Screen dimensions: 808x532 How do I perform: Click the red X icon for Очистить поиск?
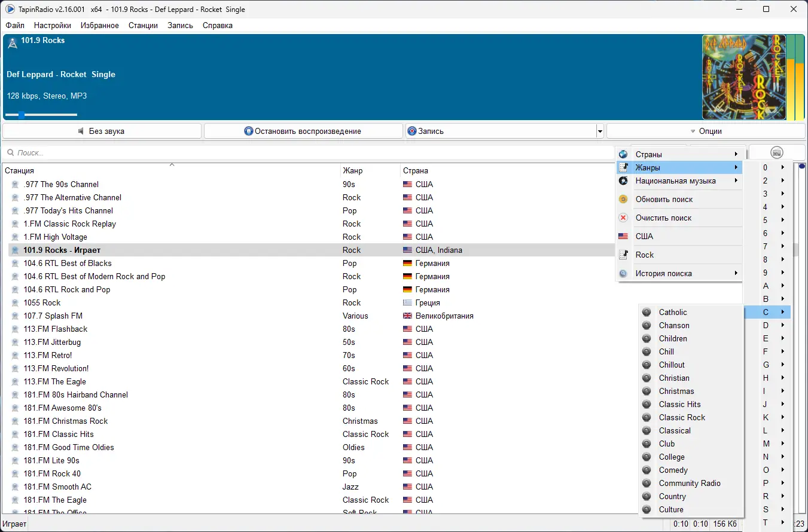tap(623, 218)
